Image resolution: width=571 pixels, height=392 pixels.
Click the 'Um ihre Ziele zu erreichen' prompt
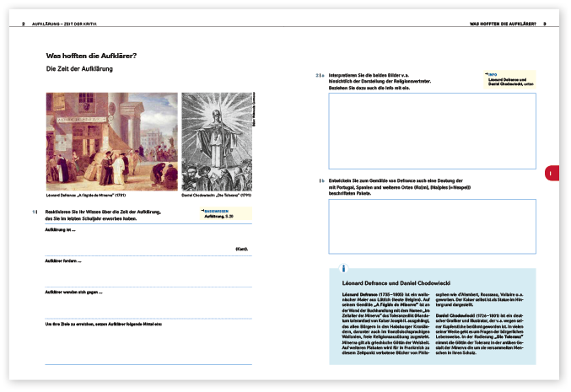[x=104, y=324]
